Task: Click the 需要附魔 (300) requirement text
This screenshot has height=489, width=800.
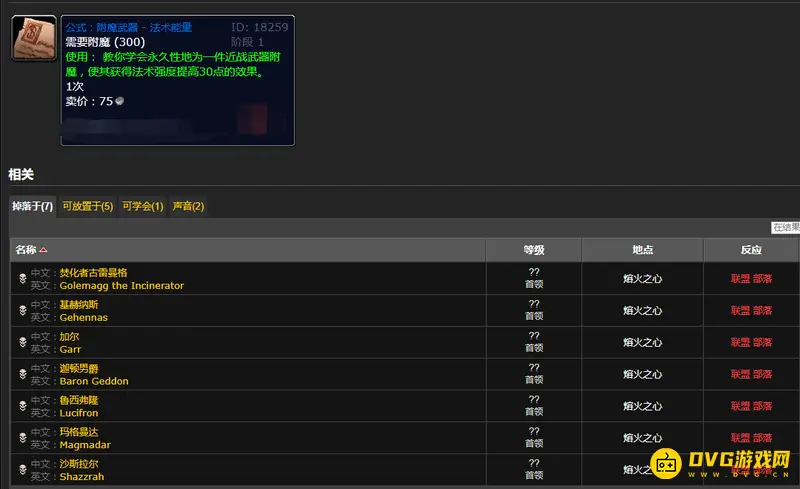Action: point(105,42)
